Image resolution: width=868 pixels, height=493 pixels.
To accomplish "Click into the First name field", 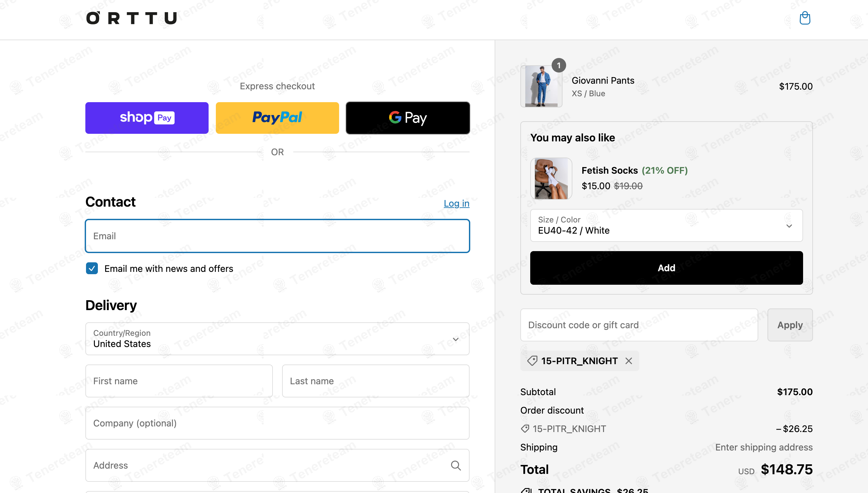I will [179, 381].
